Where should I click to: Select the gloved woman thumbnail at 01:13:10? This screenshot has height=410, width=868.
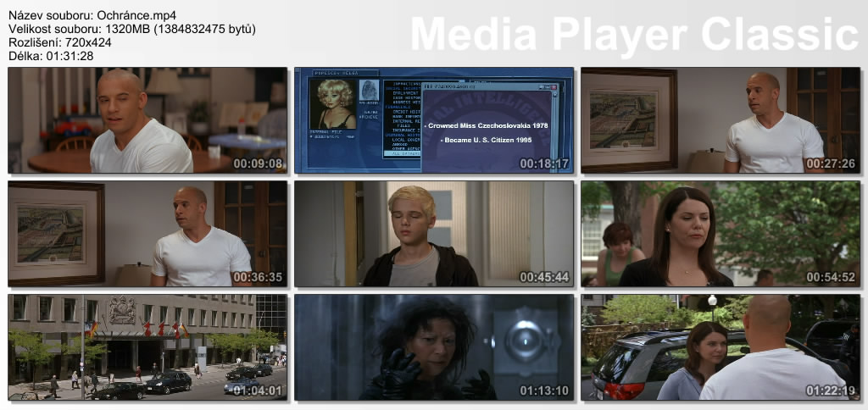click(x=433, y=346)
